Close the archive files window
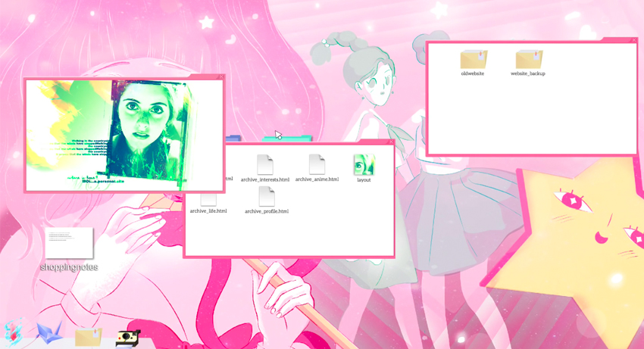644x349 pixels. pyautogui.click(x=391, y=142)
